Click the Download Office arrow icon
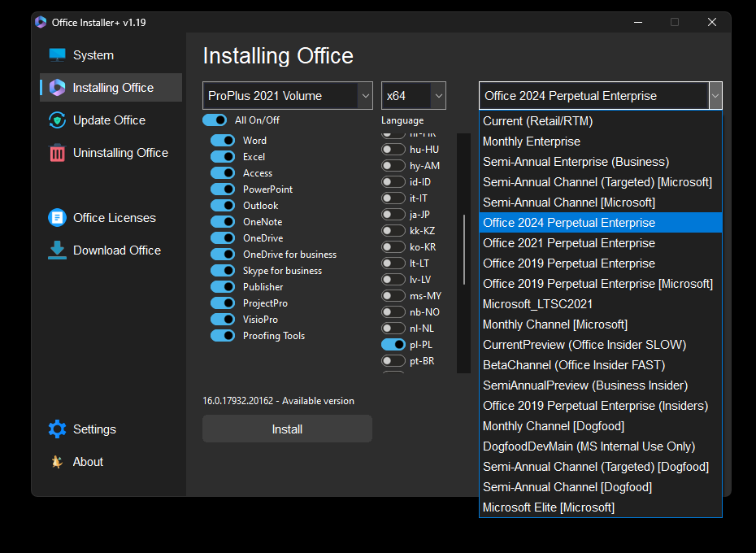The height and width of the screenshot is (553, 756). point(57,250)
